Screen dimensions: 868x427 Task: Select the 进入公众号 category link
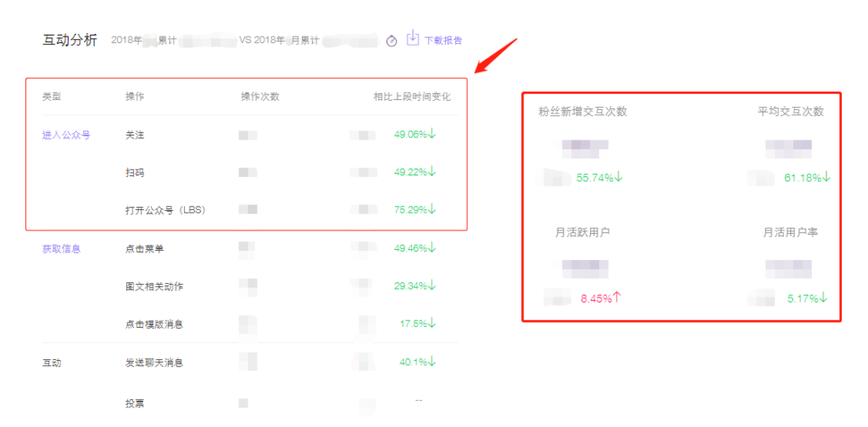tap(66, 135)
